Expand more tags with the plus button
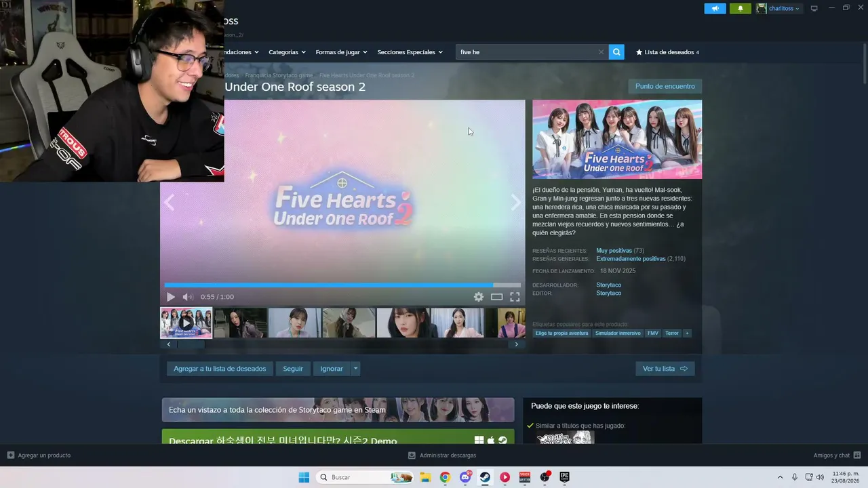The width and height of the screenshot is (868, 488). (x=687, y=333)
